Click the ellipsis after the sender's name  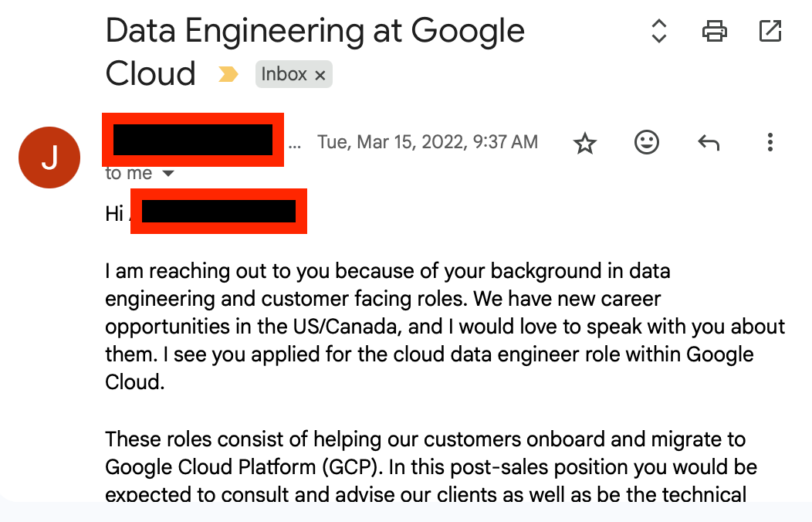pyautogui.click(x=295, y=143)
